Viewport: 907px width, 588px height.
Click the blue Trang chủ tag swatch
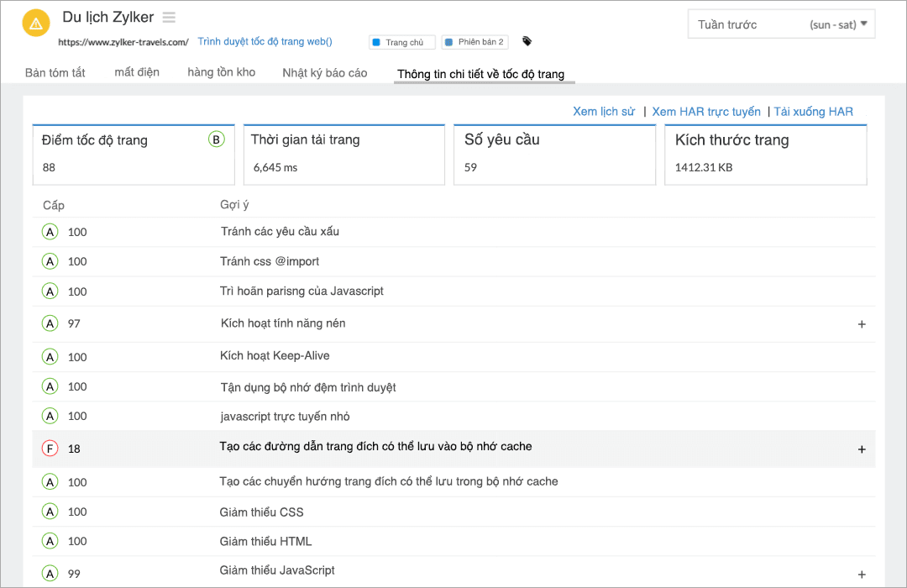pos(376,42)
